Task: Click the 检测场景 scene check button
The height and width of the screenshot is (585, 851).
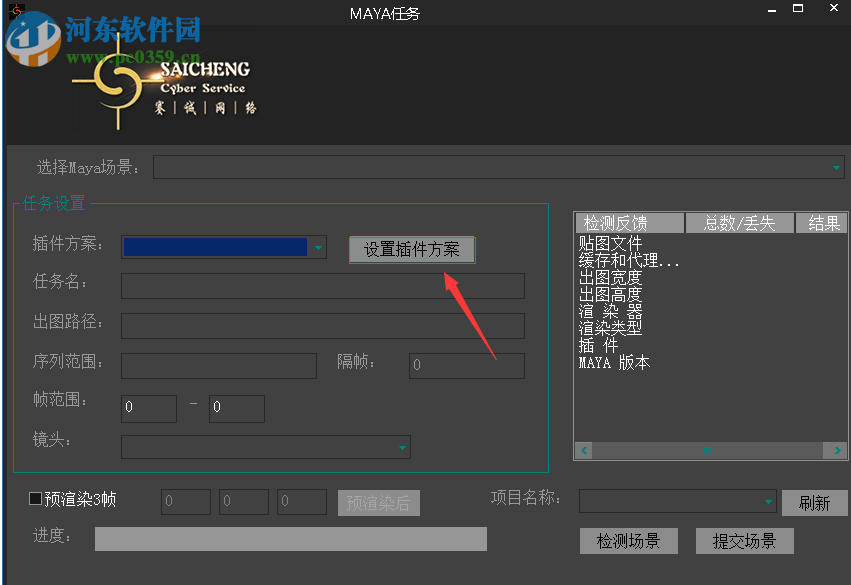Action: 628,540
